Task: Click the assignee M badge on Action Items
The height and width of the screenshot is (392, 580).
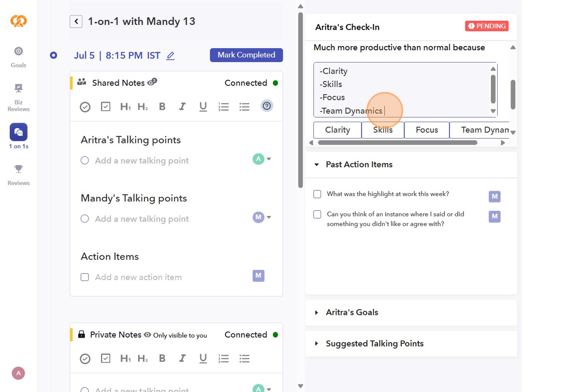Action: click(x=258, y=275)
